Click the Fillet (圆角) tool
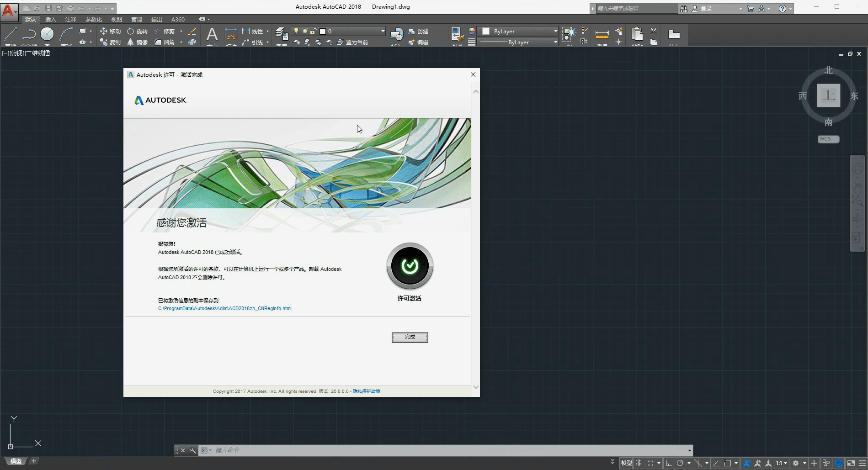Viewport: 868px width, 470px height. pos(165,42)
